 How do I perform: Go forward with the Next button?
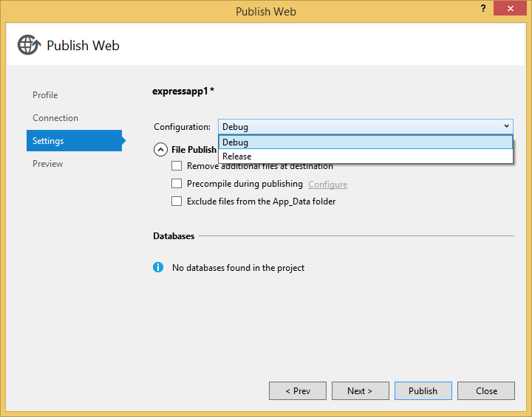pyautogui.click(x=361, y=391)
